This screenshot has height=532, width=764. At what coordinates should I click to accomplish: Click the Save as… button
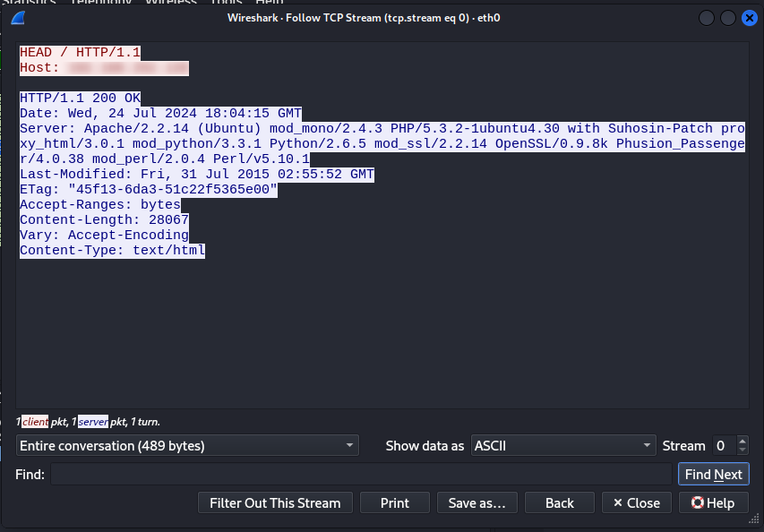tap(477, 502)
